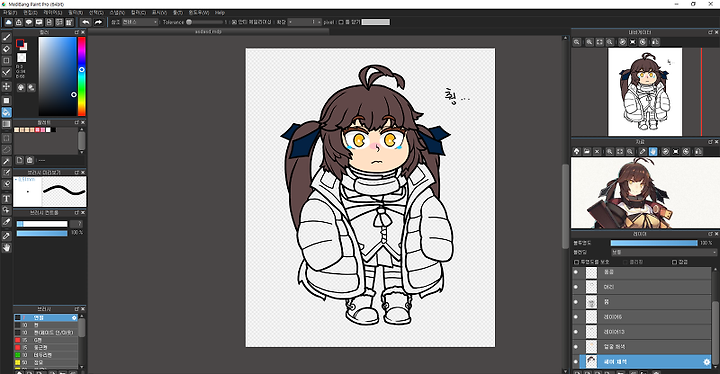Viewport: 720px width, 374px height.
Task: Open the fill reference 캔버스 dropdown
Action: point(140,22)
